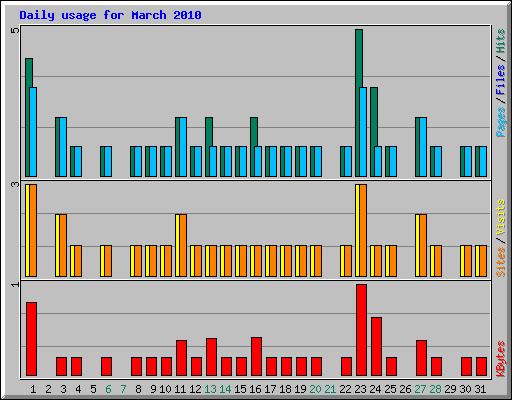
Task: Click day label "24" on the x-axis
Action: click(x=375, y=389)
